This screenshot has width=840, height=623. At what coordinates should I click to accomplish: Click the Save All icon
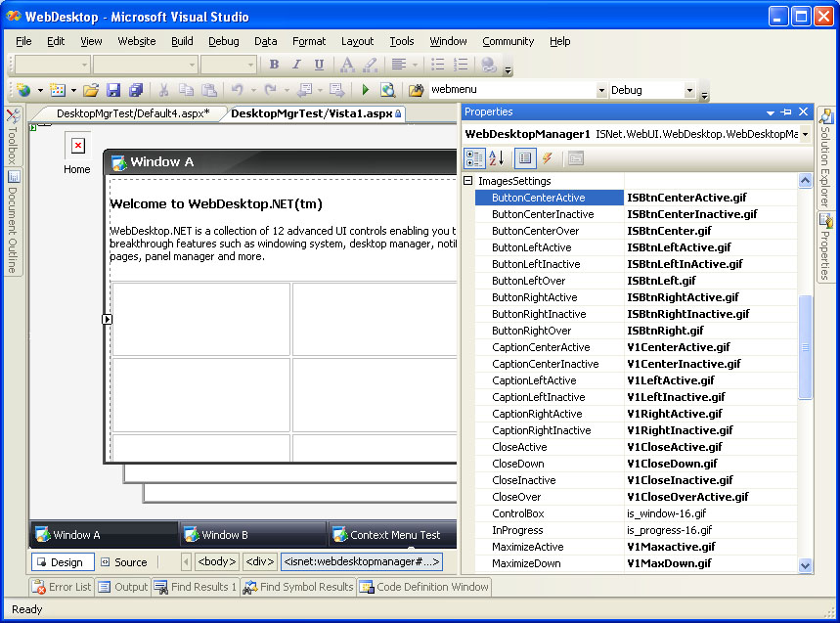coord(135,90)
